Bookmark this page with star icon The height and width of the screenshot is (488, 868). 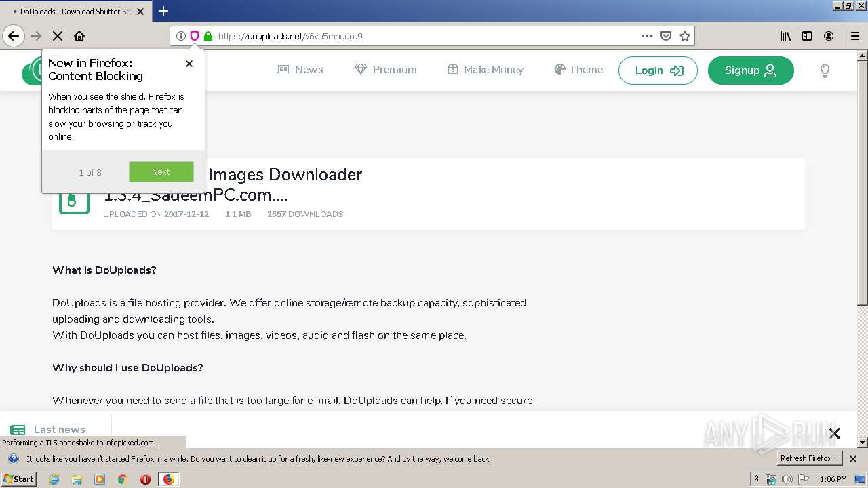point(685,36)
